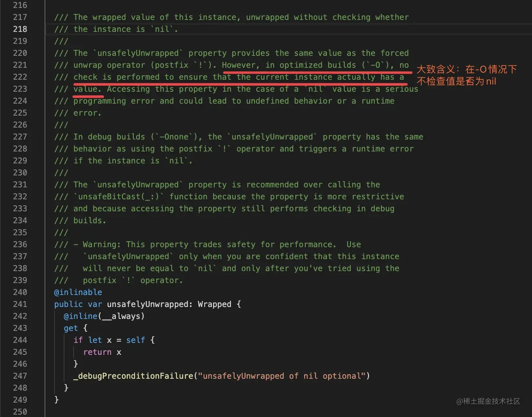Click @inline(__always) attribute
This screenshot has width=532, height=417.
(x=104, y=316)
